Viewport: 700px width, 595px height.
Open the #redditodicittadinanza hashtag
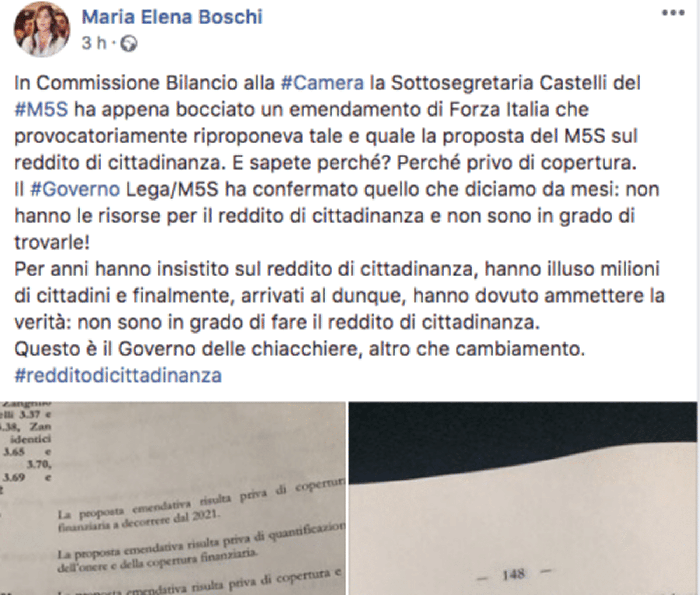tap(118, 375)
